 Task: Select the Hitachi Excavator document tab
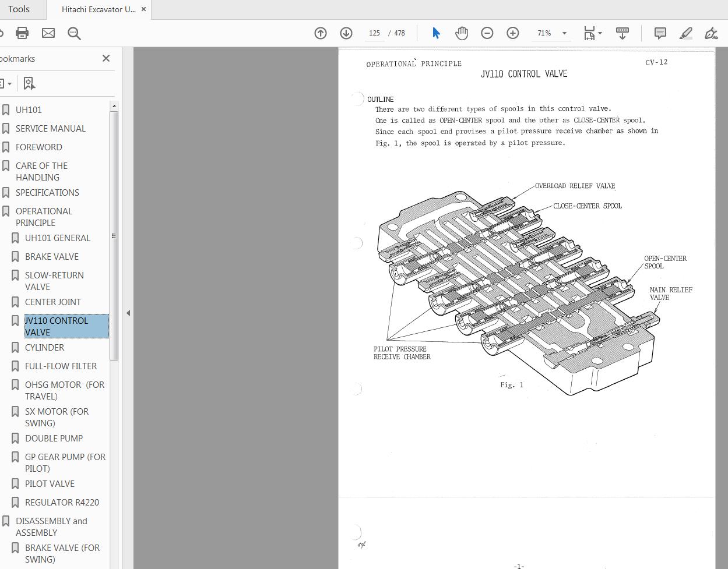[x=96, y=9]
